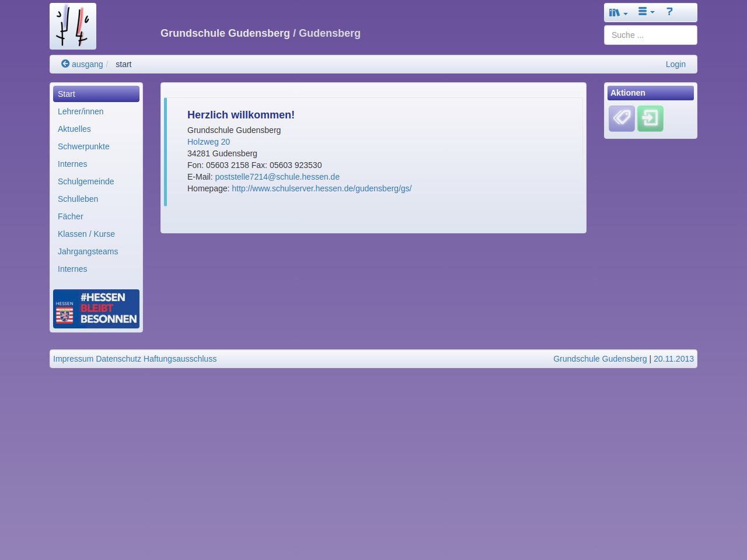This screenshot has height=560, width=747.
Task: Open Lehrer/innen in the sidebar
Action: point(81,111)
